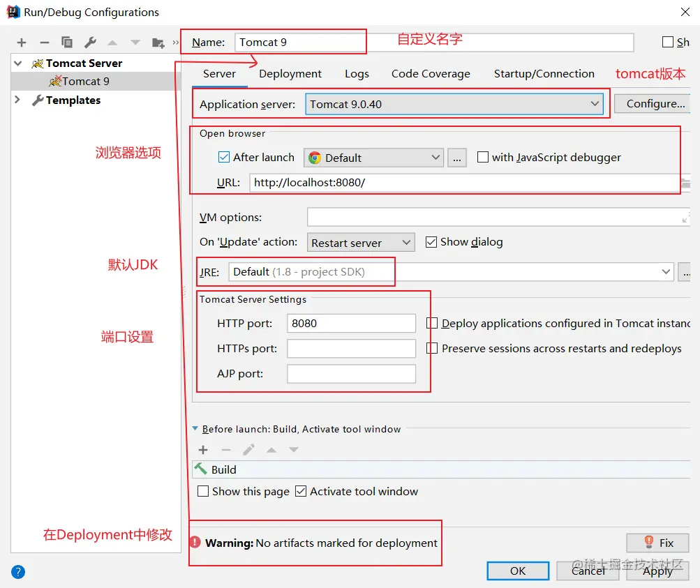Enable Show this page checkbox
Viewport: 700px width, 588px height.
coord(203,491)
